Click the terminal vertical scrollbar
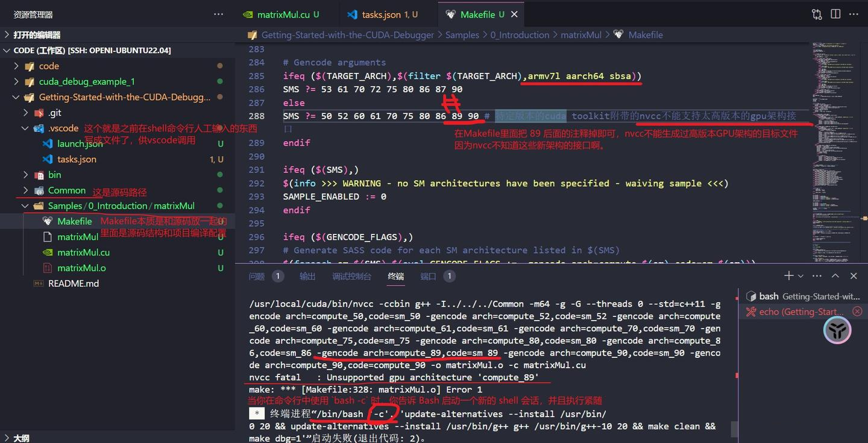This screenshot has height=443, width=868. pos(734,429)
